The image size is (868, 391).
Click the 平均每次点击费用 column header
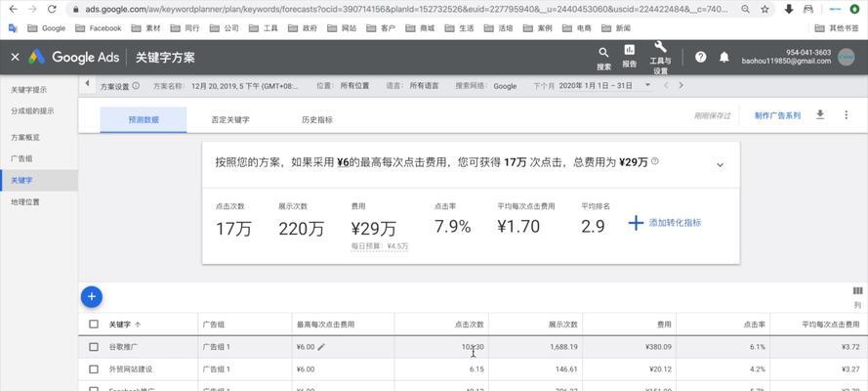(831, 324)
